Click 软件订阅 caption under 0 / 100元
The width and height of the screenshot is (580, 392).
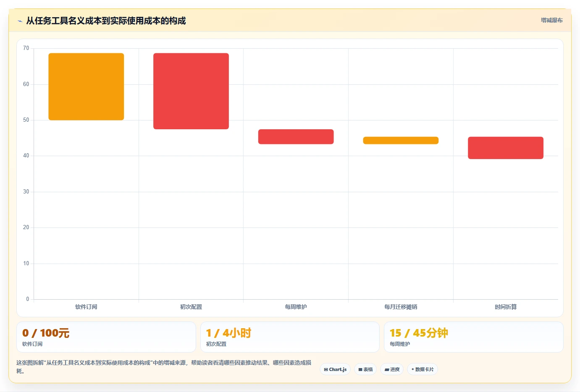[x=32, y=344]
